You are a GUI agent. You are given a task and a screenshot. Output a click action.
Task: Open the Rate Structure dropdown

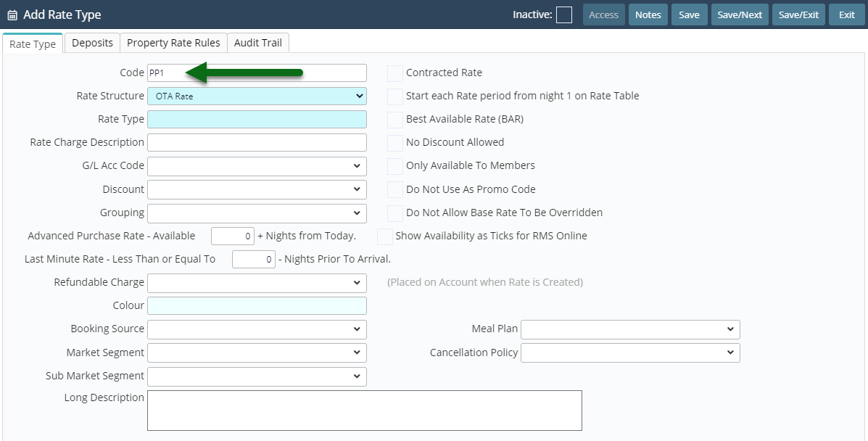click(x=257, y=96)
